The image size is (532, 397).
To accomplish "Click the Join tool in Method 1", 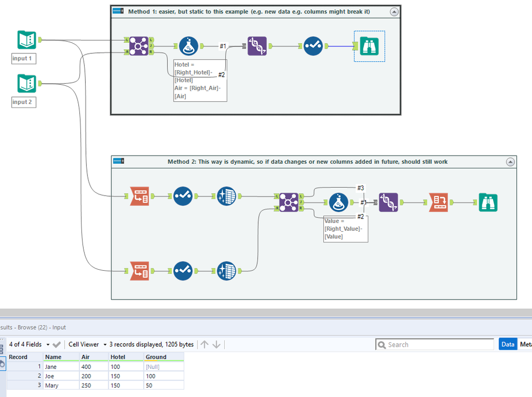I will click(139, 46).
